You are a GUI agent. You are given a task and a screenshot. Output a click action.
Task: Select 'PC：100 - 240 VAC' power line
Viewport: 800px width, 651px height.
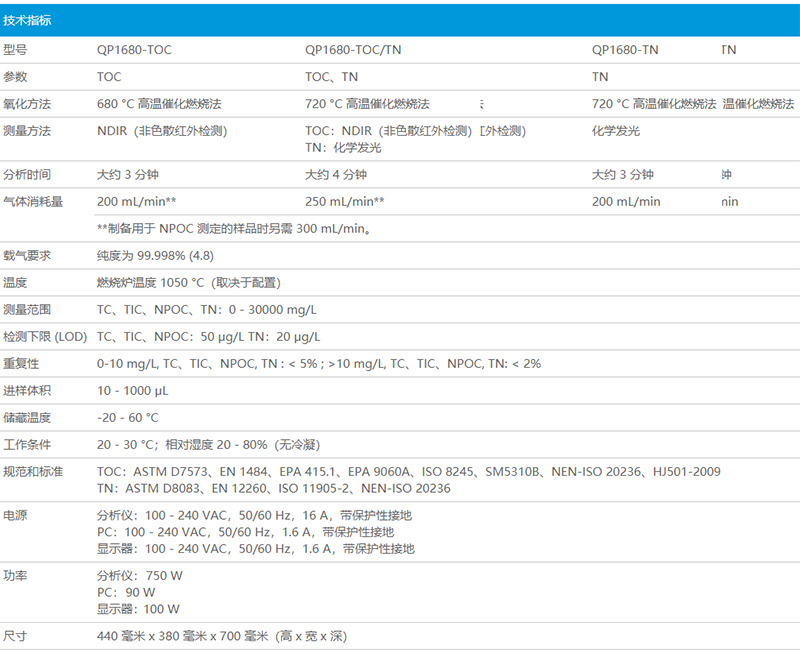[245, 533]
